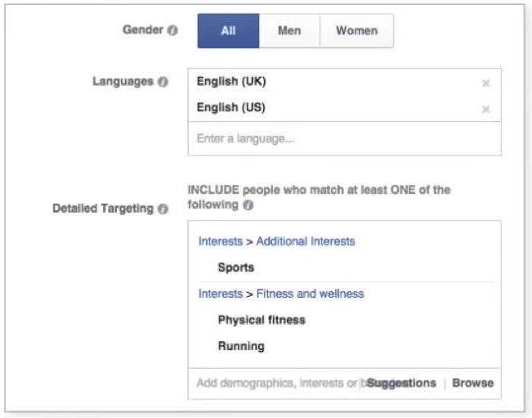This screenshot has height=418, width=532.
Task: Click the Detailed Targeting info icon
Action: (163, 209)
